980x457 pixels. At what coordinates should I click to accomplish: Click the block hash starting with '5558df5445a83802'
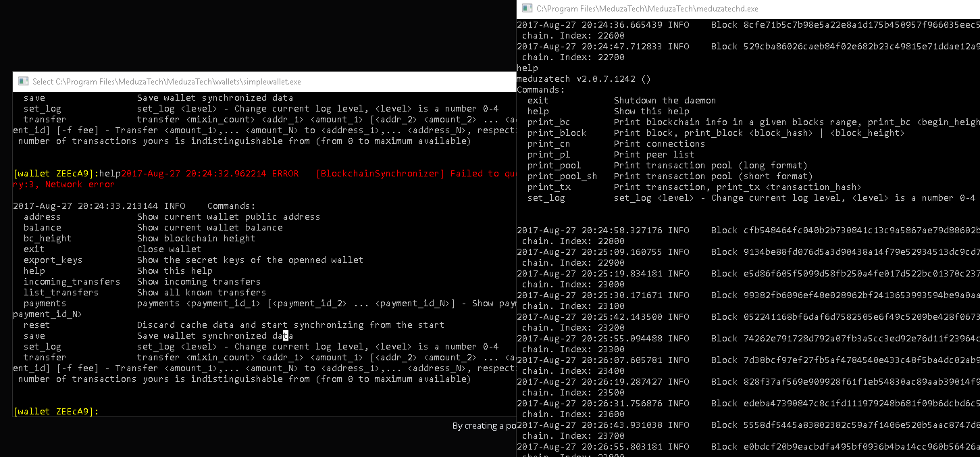tap(861, 425)
